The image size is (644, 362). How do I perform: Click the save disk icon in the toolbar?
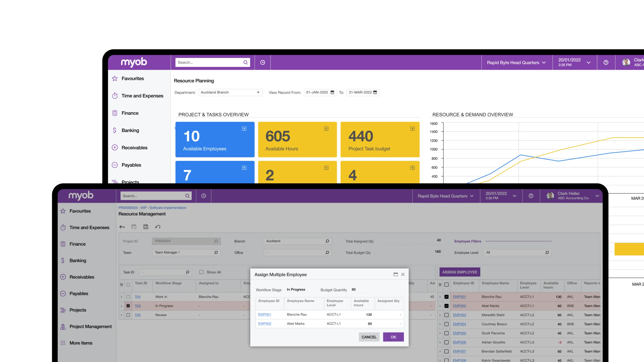(146, 227)
